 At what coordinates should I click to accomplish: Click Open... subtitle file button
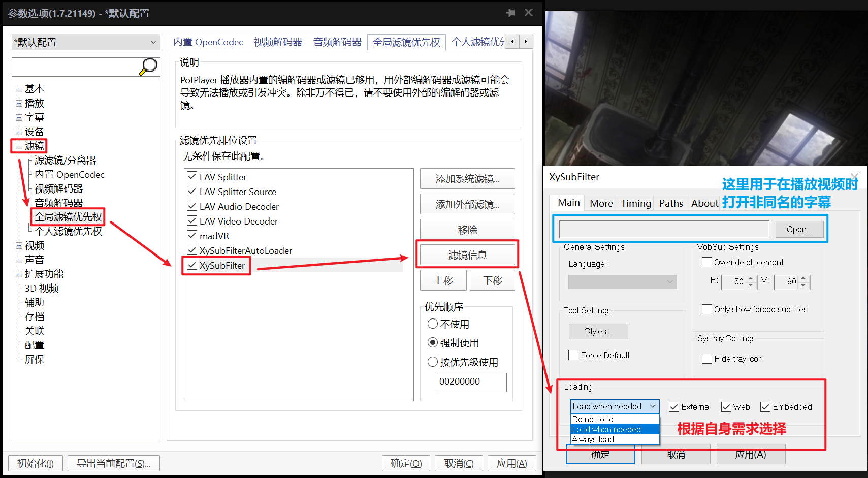pos(799,229)
